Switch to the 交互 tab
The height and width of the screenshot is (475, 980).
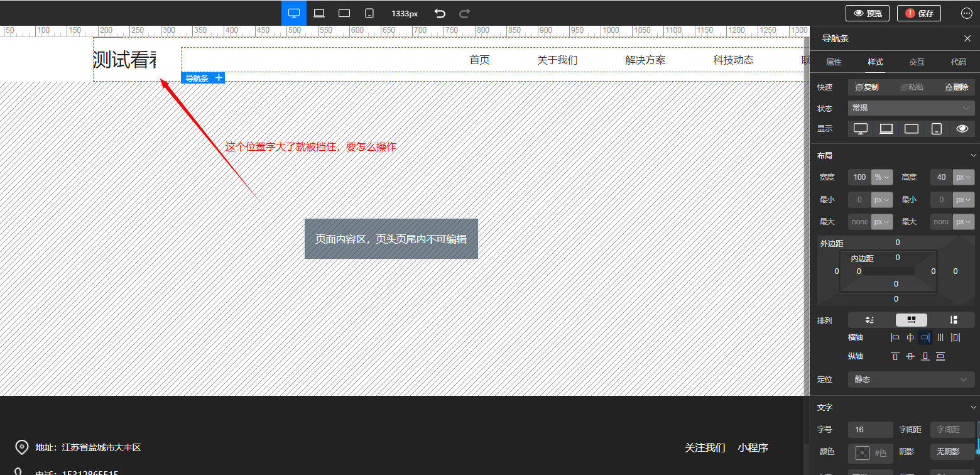pyautogui.click(x=917, y=62)
